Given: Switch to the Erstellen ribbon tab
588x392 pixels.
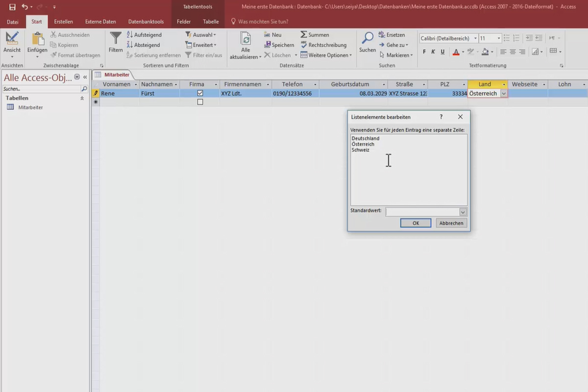Looking at the screenshot, I should [64, 22].
